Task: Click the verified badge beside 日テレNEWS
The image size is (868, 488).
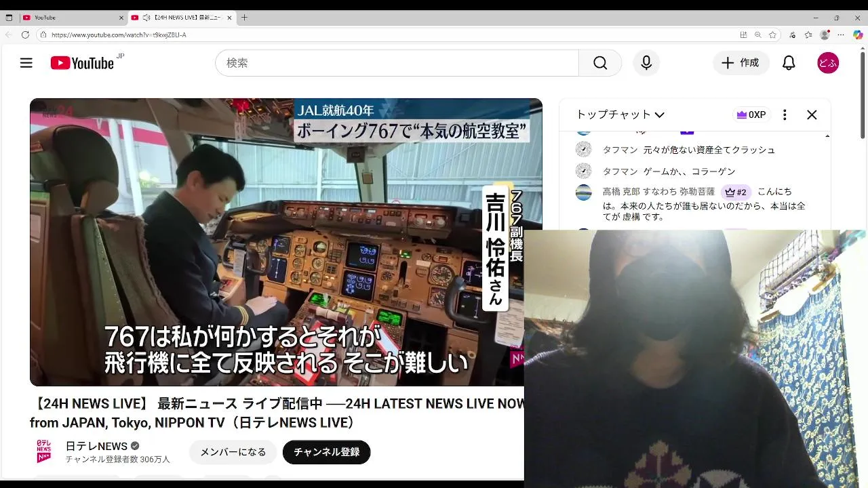Action: tap(135, 446)
